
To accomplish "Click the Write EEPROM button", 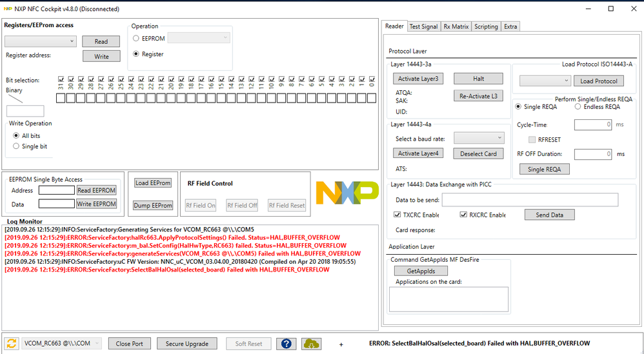I will pyautogui.click(x=97, y=204).
